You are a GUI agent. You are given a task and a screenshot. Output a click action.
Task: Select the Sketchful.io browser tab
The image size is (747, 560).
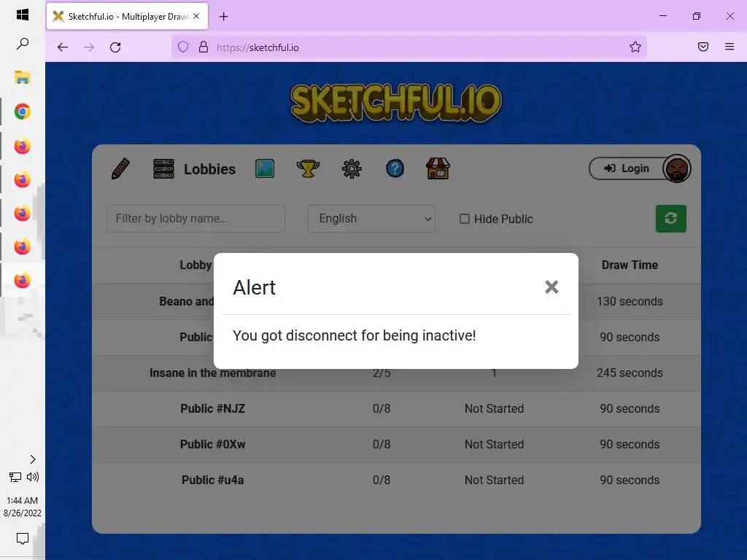[127, 16]
